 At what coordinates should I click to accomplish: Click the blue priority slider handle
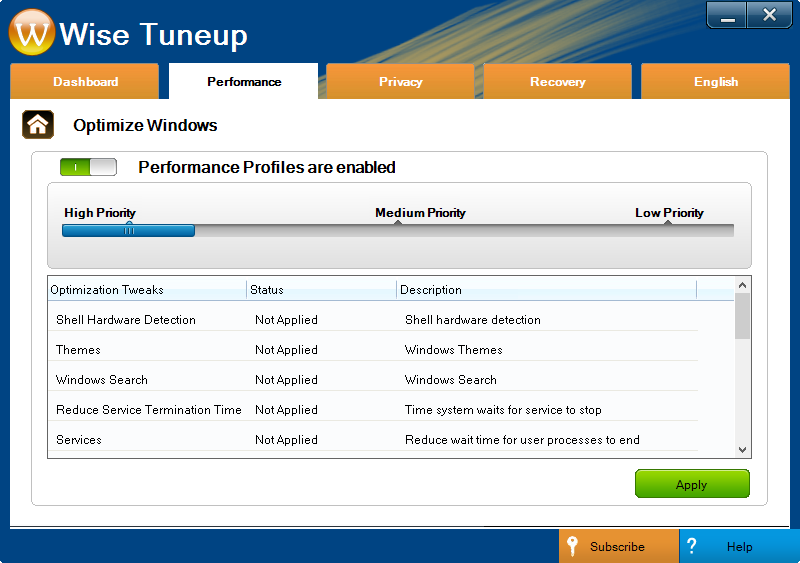tap(129, 231)
